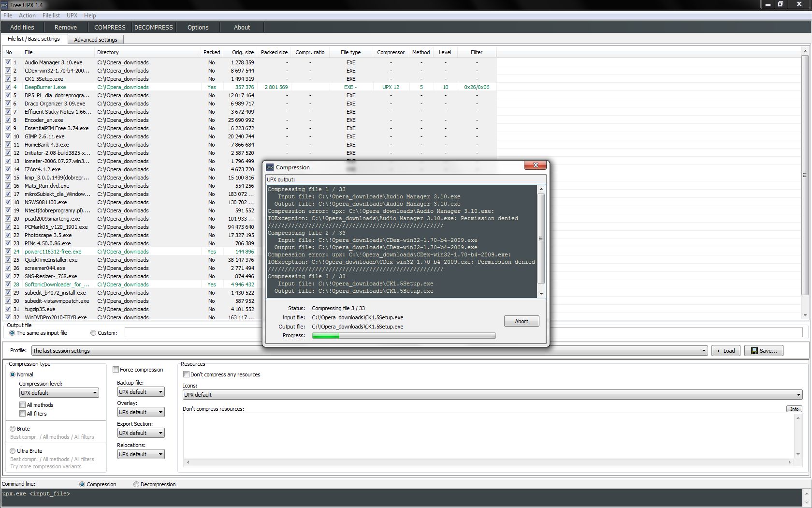The image size is (812, 508).
Task: Click Save... profile button
Action: 764,351
